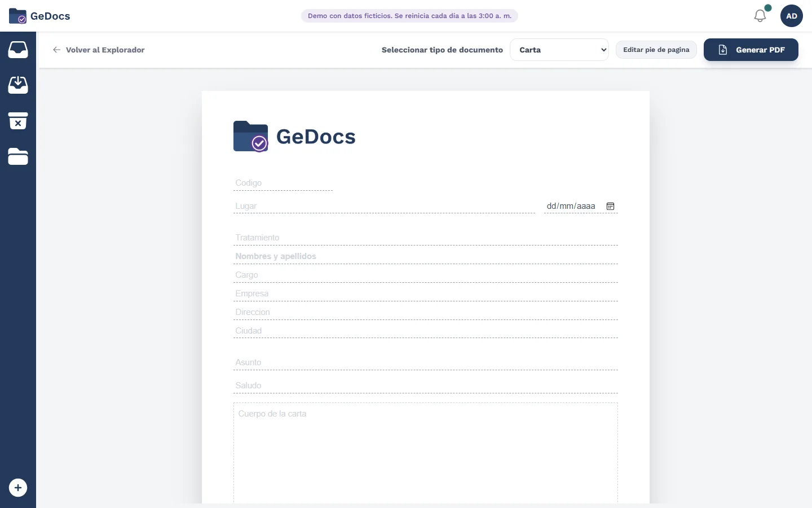
Task: Click Editar pie de pagina button
Action: pos(656,50)
